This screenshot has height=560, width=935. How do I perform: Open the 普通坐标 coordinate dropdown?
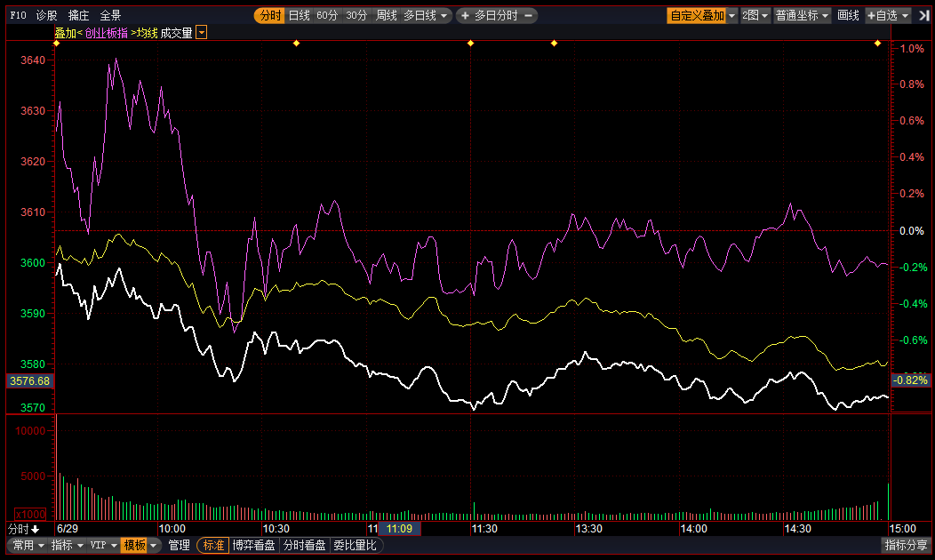[802, 15]
